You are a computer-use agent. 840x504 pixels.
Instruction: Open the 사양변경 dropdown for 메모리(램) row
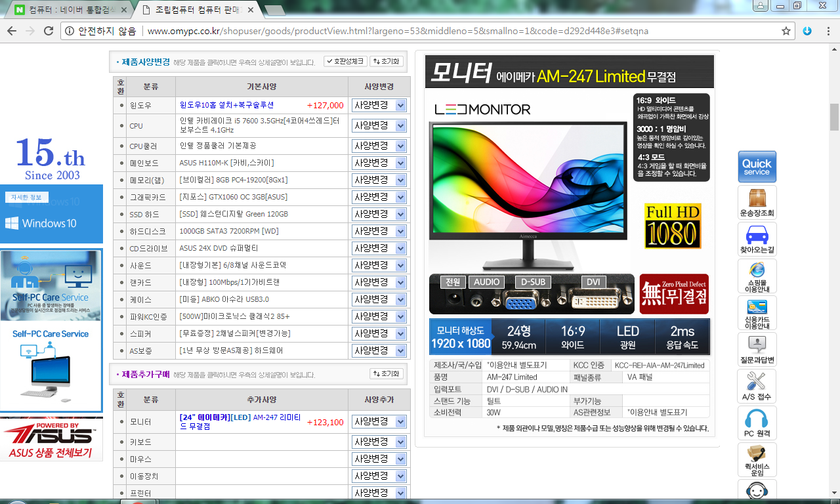tap(379, 180)
